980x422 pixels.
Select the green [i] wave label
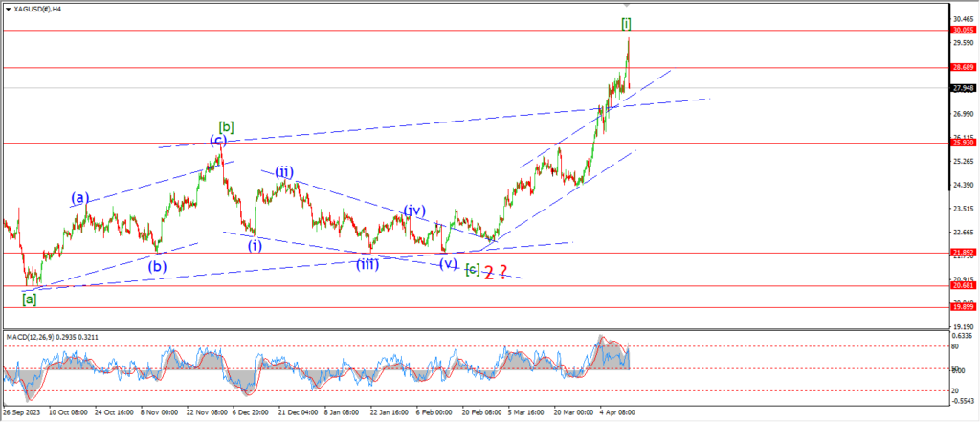pos(626,22)
